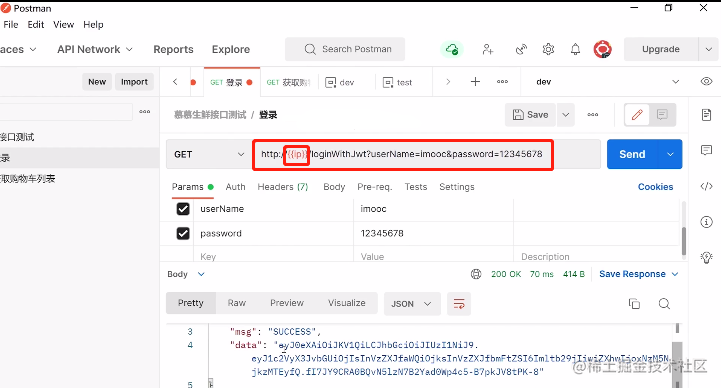
Task: Open the File menu
Action: coord(11,24)
